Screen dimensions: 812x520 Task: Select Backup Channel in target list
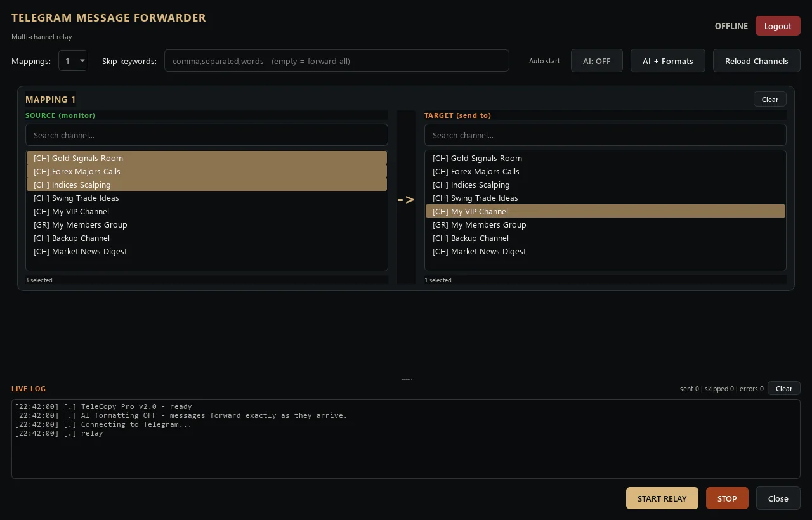[x=605, y=238]
